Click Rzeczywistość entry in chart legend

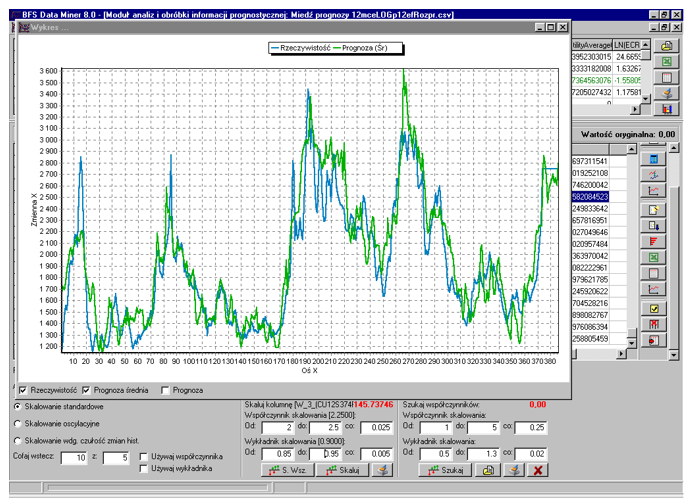(301, 48)
